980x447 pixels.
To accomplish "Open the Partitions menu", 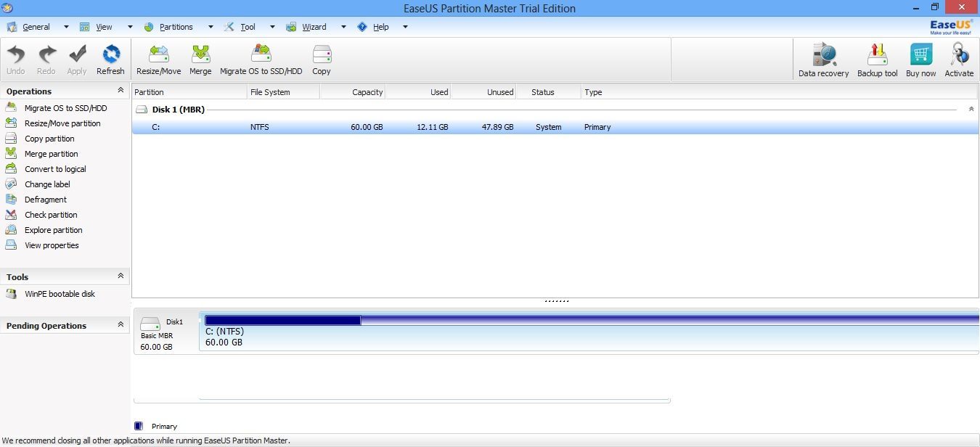I will (176, 27).
